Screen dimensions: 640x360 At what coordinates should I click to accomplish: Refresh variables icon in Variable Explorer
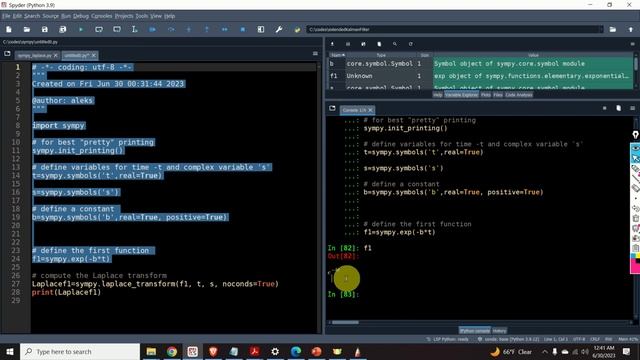point(410,44)
